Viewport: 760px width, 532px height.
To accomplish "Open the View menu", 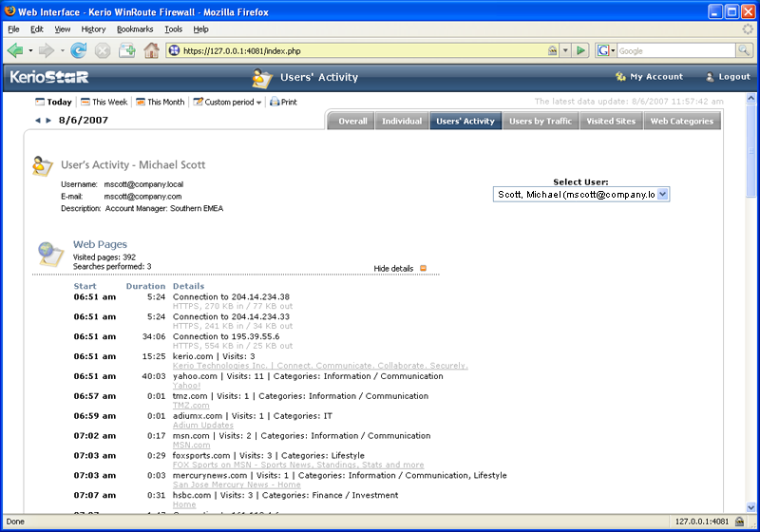I will point(62,29).
